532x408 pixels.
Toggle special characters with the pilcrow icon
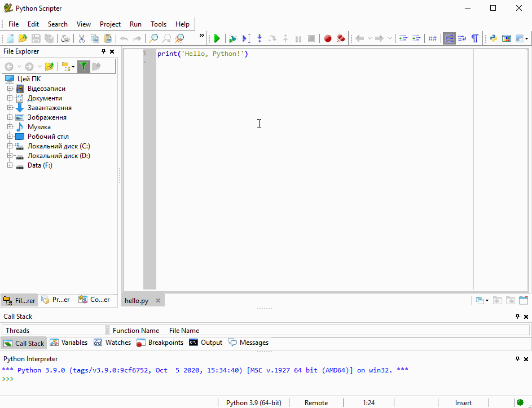pos(475,38)
